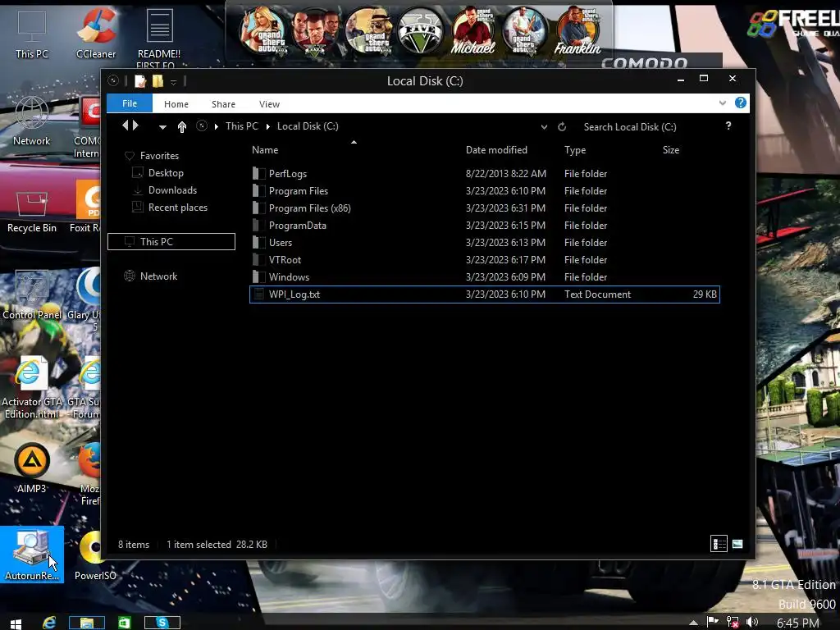Select the Network desktop icon
This screenshot has height=630, width=840.
(x=32, y=121)
